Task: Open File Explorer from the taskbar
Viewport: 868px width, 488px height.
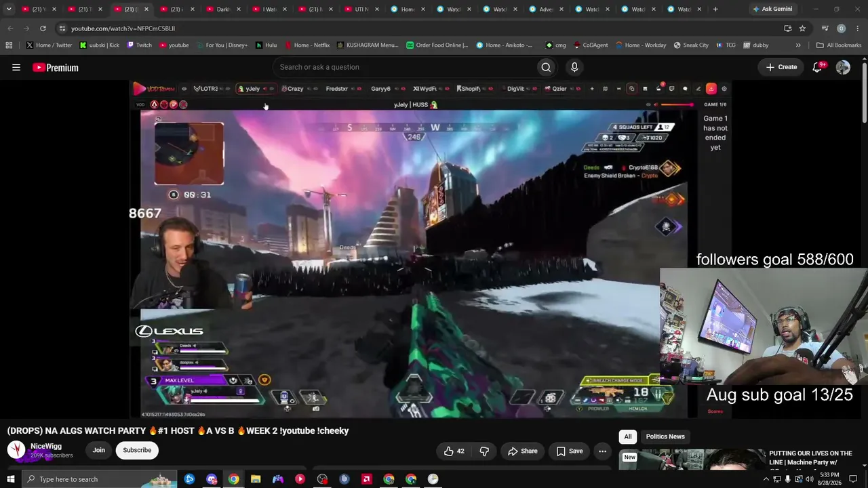Action: [256, 479]
